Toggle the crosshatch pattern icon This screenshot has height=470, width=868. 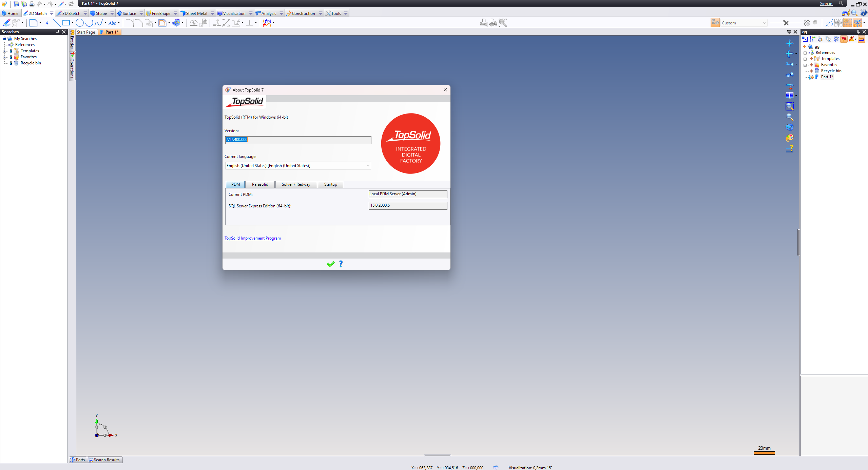click(807, 23)
